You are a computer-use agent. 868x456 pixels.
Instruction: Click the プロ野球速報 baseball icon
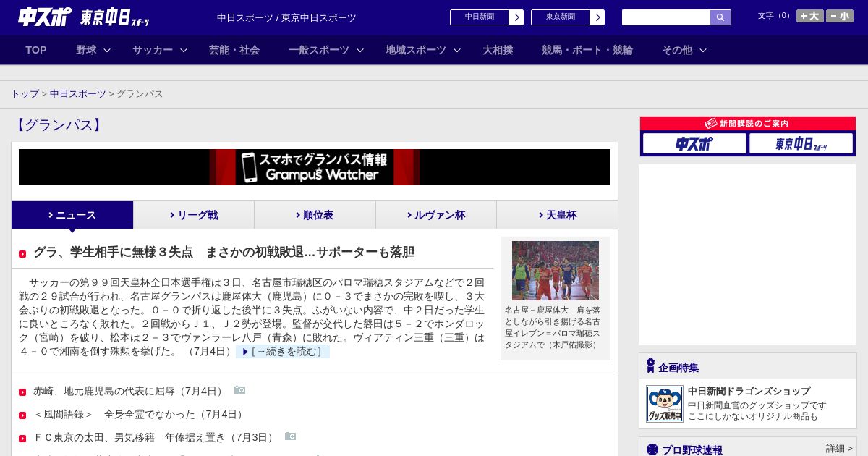click(x=652, y=449)
